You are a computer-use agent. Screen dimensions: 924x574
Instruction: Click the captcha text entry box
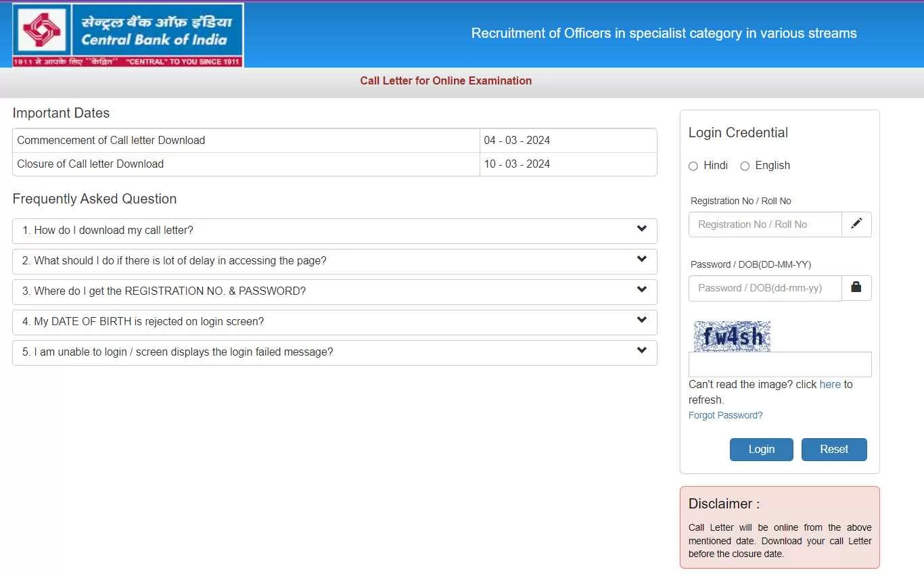[x=779, y=364]
